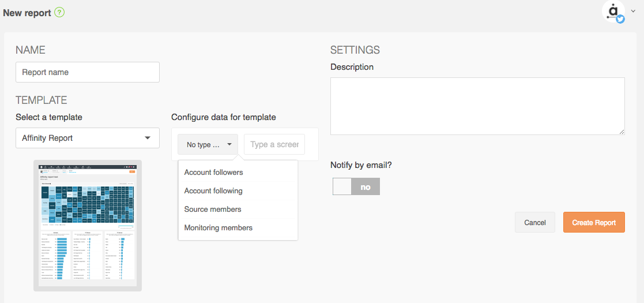
Task: Click the screen name text field
Action: pyautogui.click(x=274, y=144)
